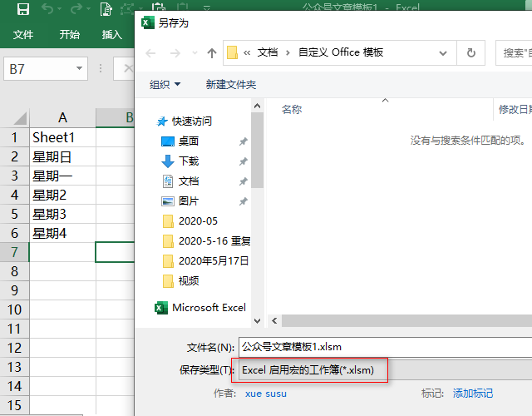Click the 文档 breadcrumb in address bar
This screenshot has width=532, height=416.
click(268, 52)
